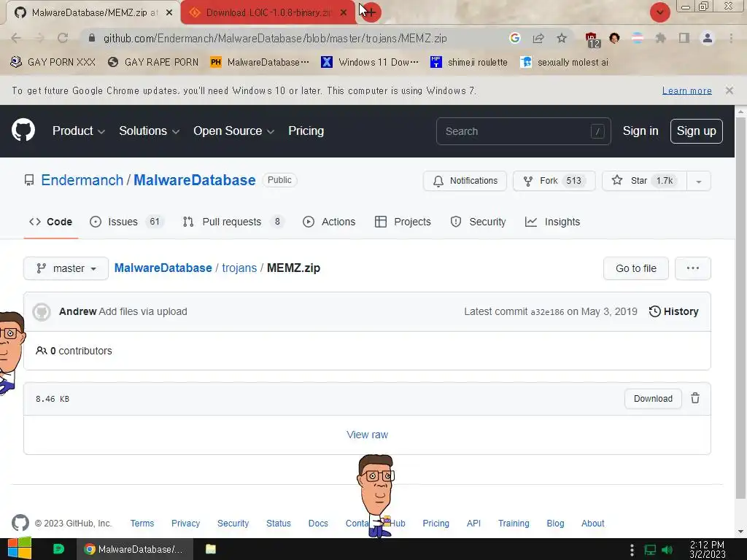Open the trojans folder breadcrumb

[x=239, y=268]
